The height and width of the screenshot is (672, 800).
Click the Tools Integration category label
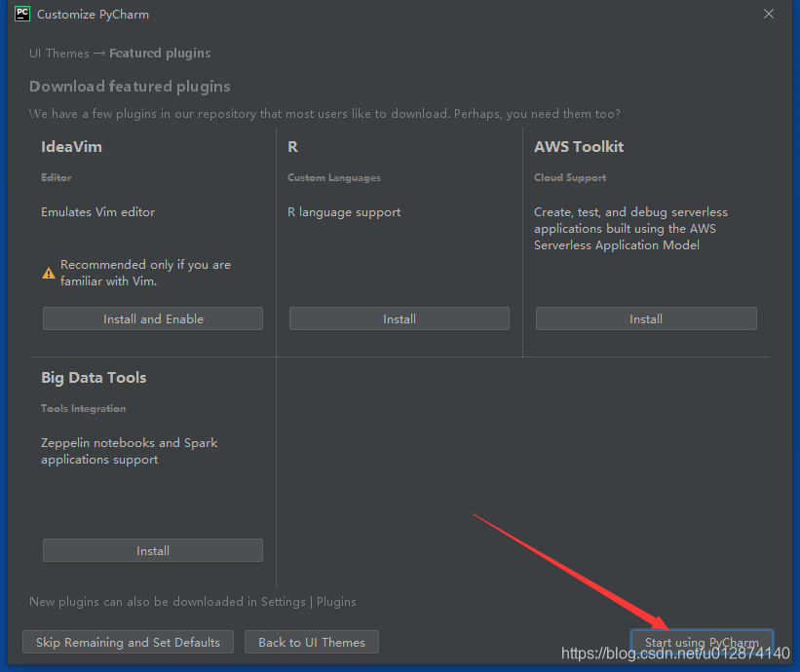83,408
